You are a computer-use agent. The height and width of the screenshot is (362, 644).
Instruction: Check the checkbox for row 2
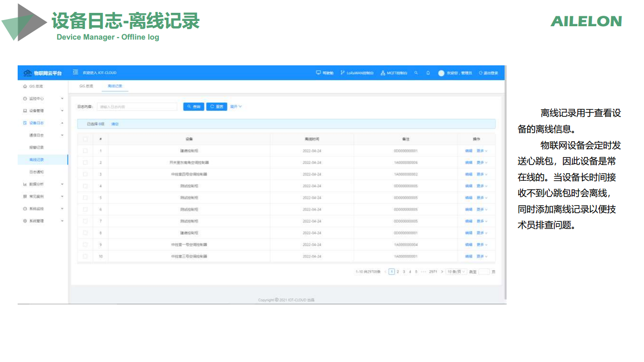click(x=85, y=163)
